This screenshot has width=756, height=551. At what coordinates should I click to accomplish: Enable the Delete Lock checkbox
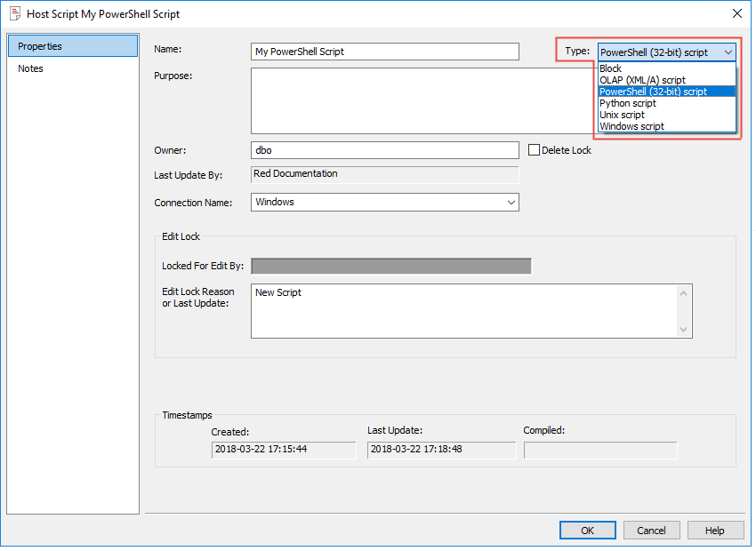[x=535, y=150]
